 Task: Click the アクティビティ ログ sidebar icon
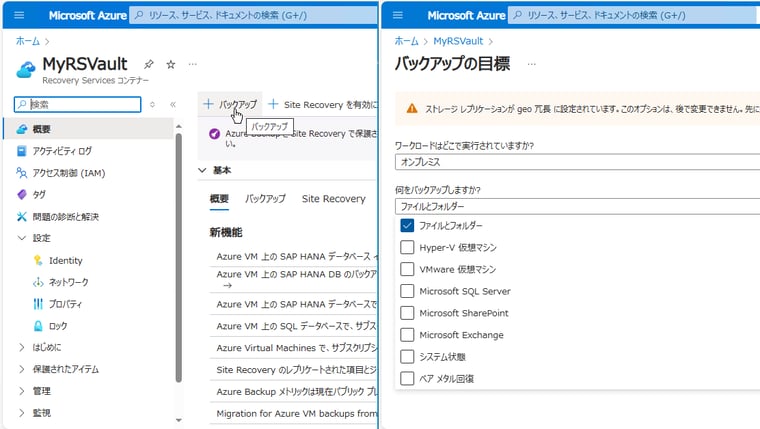coord(21,151)
